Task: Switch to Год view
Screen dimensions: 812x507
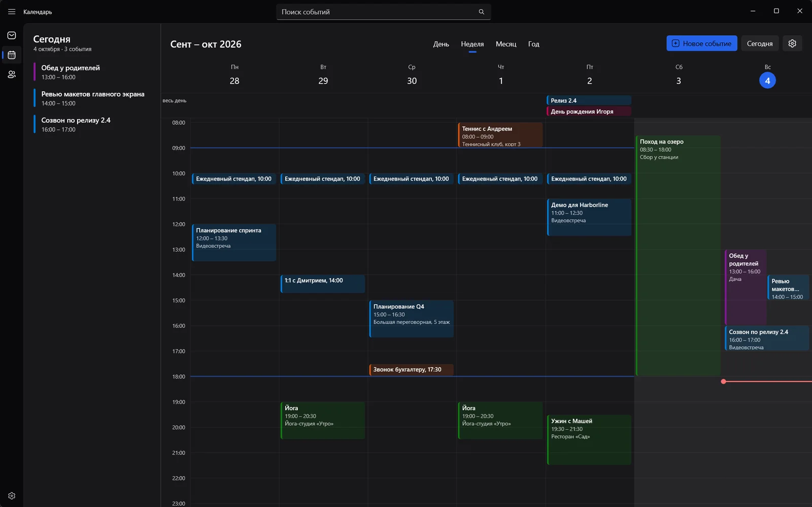Action: (x=534, y=44)
